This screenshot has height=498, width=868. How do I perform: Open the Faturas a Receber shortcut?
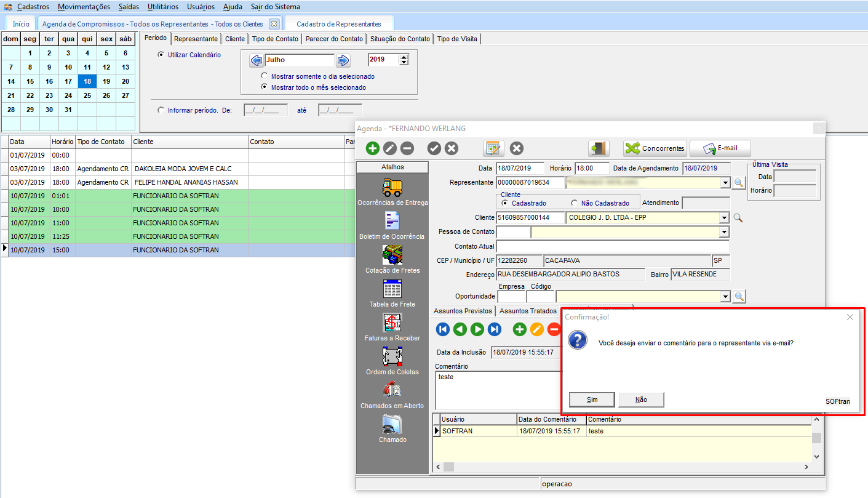(x=392, y=323)
